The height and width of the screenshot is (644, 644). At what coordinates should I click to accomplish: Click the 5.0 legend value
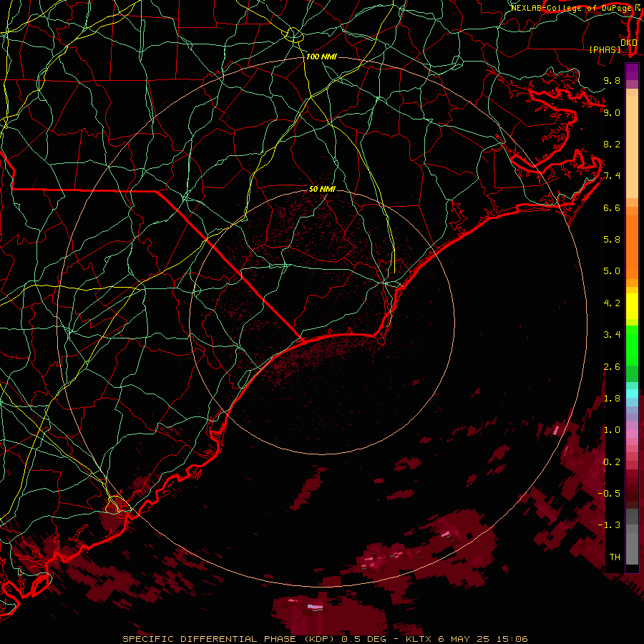(612, 271)
